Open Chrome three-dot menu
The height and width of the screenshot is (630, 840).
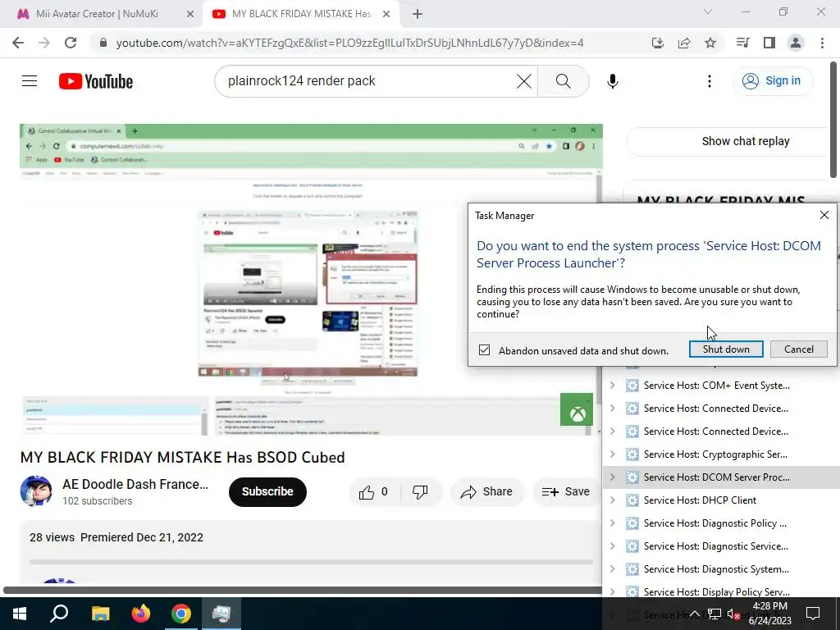coord(822,43)
